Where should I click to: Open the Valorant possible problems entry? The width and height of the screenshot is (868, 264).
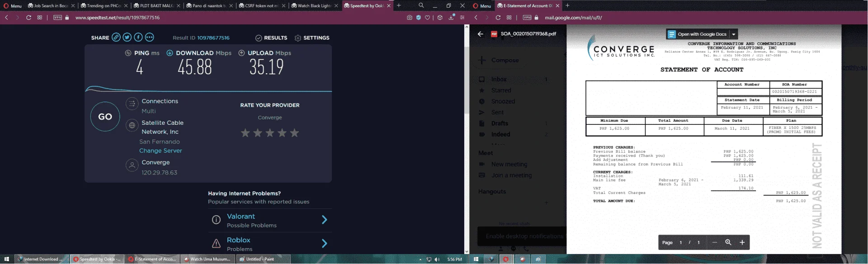(270, 220)
